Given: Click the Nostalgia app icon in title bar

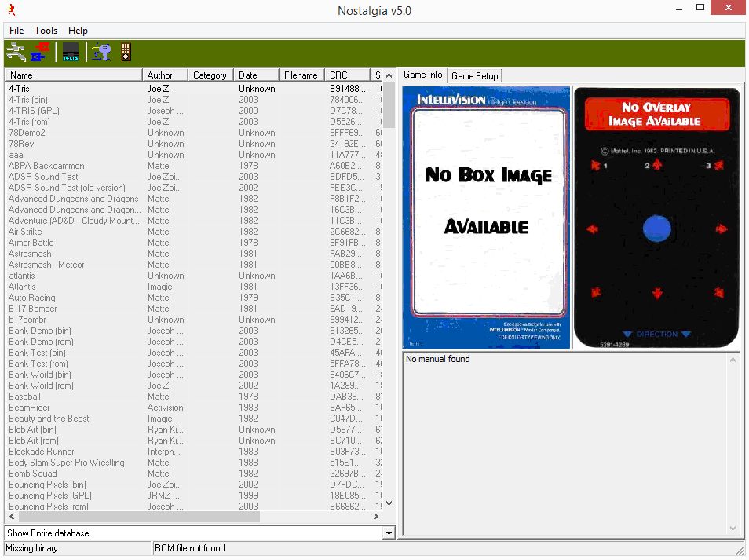Looking at the screenshot, I should [x=12, y=10].
